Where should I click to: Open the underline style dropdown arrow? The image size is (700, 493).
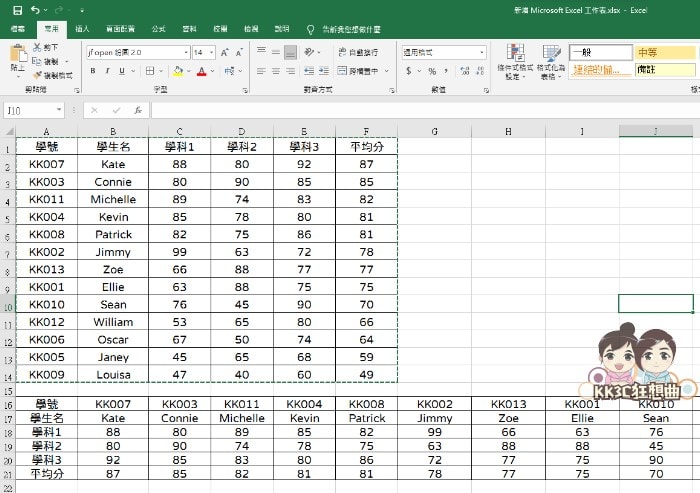(x=133, y=71)
